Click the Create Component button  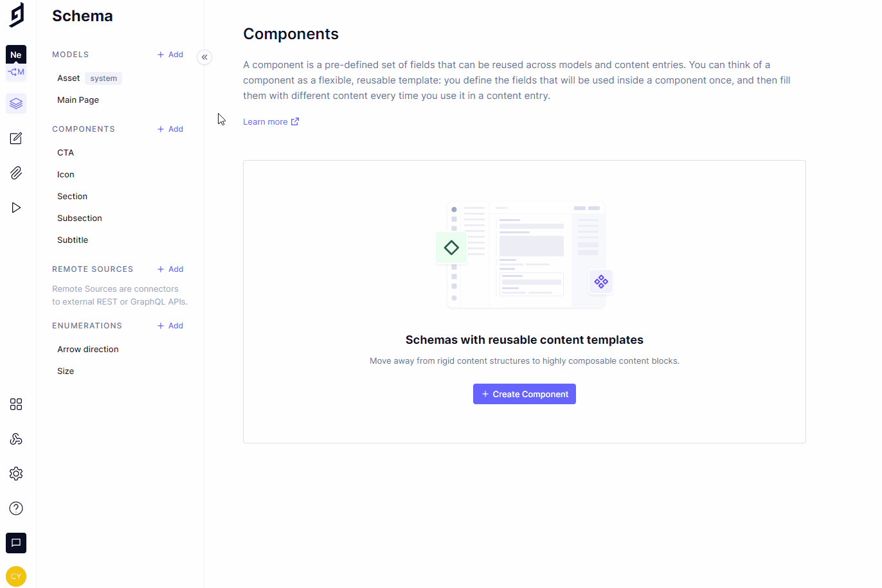(524, 394)
